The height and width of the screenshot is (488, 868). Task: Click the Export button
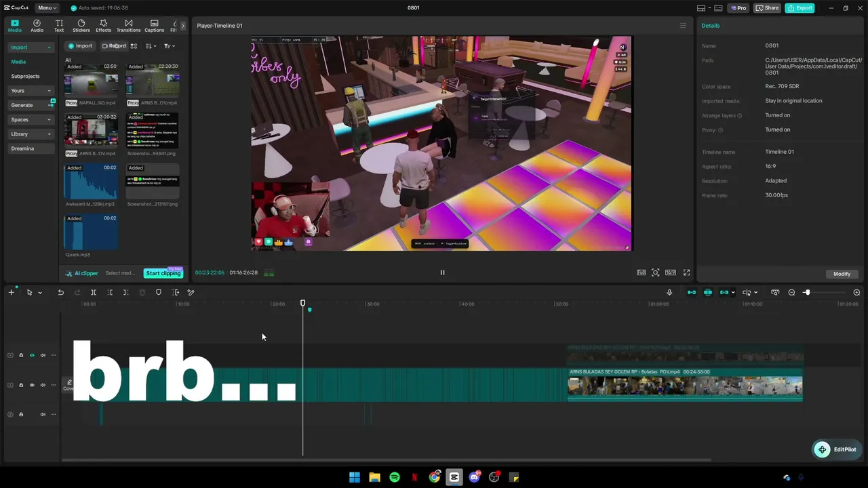coord(800,8)
